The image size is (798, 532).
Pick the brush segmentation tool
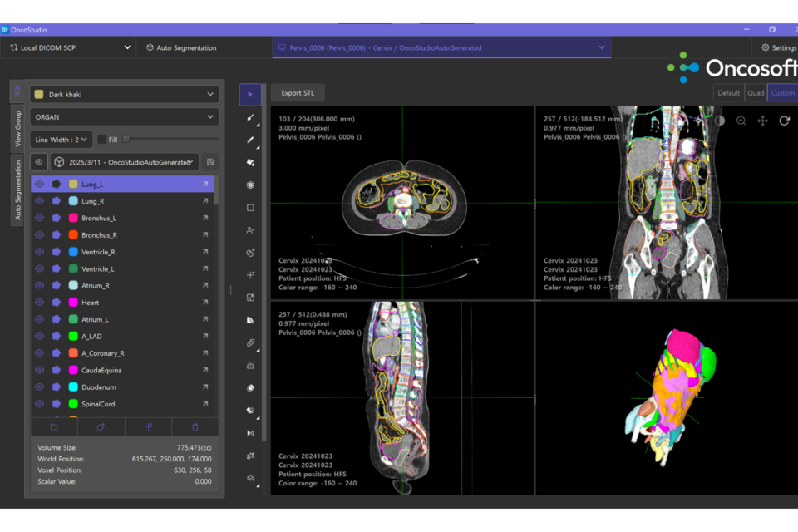pos(250,118)
